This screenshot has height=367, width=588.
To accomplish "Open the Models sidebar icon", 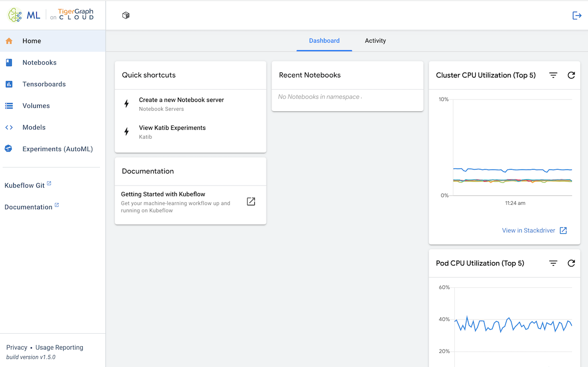I will [x=9, y=127].
